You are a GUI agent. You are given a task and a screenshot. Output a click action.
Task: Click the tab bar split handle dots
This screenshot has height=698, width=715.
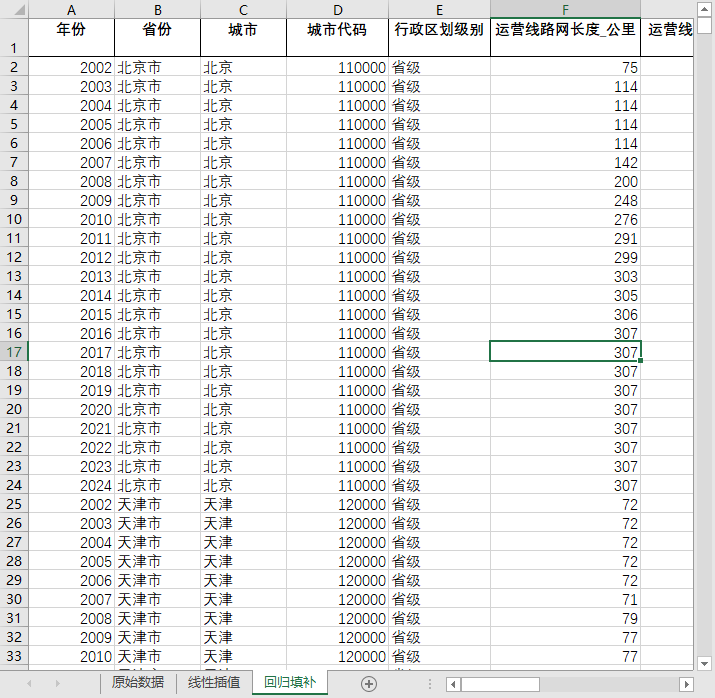[430, 683]
